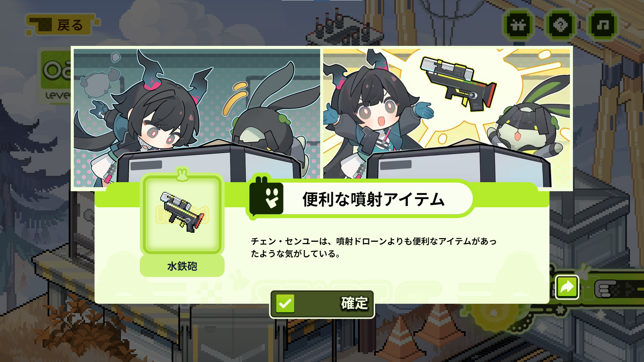The height and width of the screenshot is (362, 644).
Task: Click the item description text チェン・センユー
Action: pyautogui.click(x=373, y=247)
